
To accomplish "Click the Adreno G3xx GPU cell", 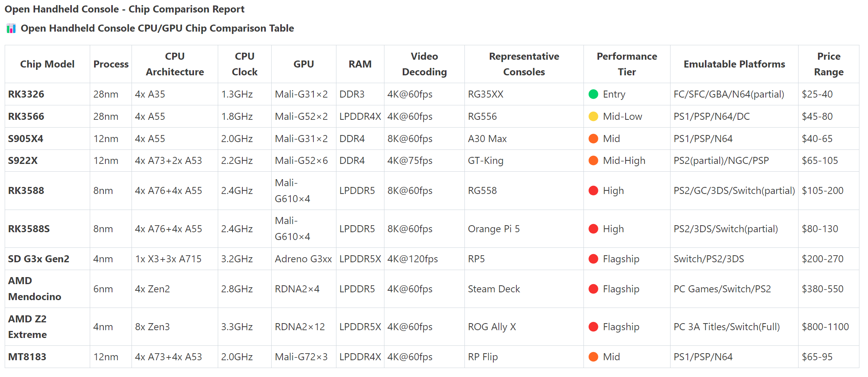I will click(303, 259).
